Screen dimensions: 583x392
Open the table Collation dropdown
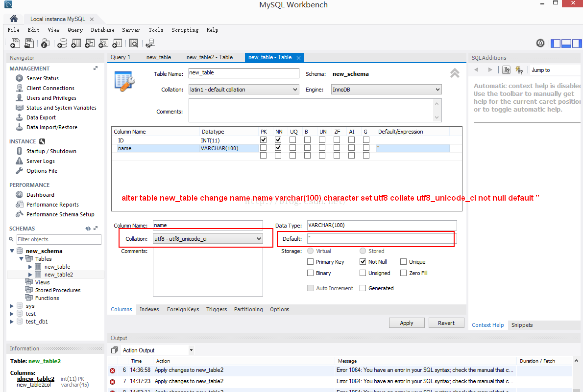coord(244,90)
